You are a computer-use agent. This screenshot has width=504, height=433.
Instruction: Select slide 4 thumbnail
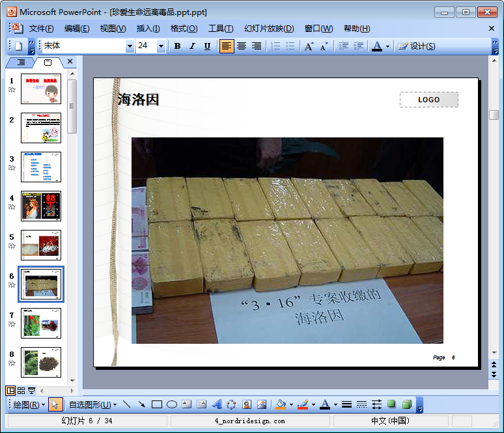coord(41,206)
